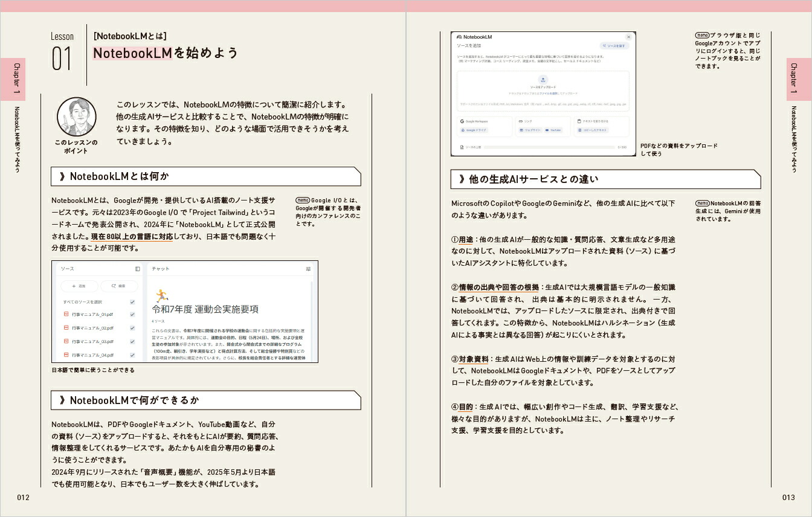Click the Google Workspace icon

[462, 121]
